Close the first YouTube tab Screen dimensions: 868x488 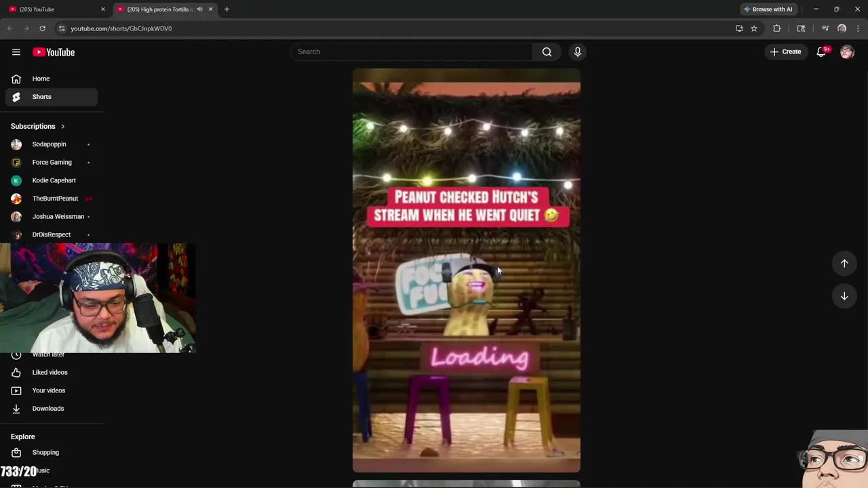click(103, 9)
